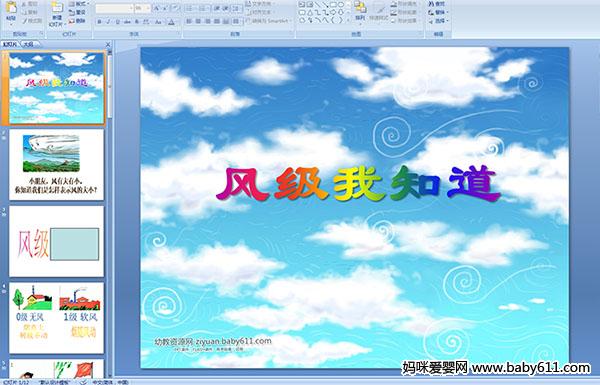Click Convert to SmartArt button
The width and height of the screenshot is (600, 385).
270,21
